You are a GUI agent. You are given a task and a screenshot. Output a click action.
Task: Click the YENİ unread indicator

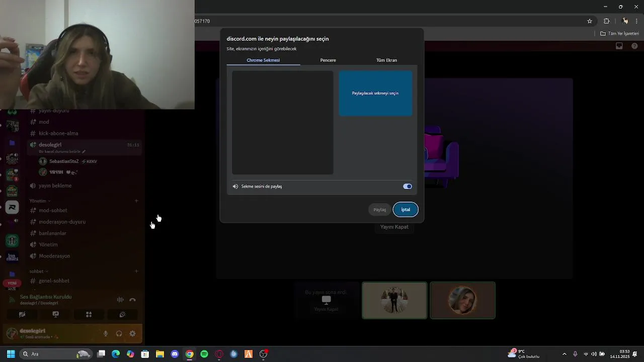[x=12, y=283]
